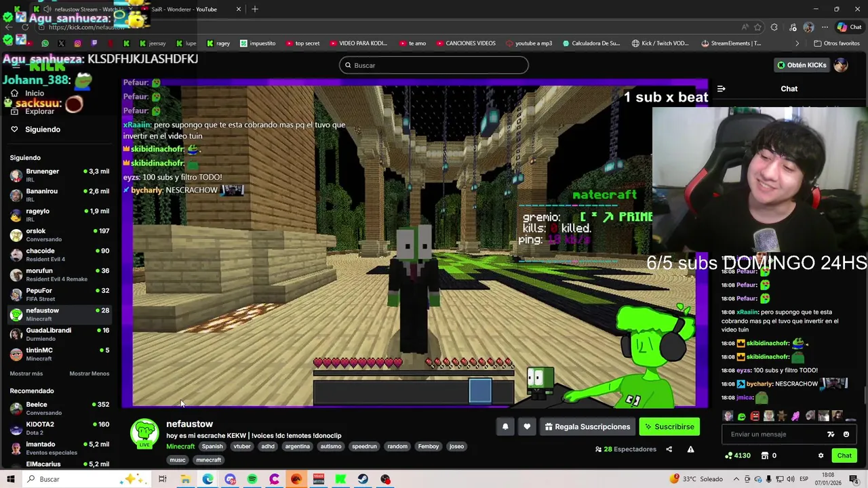This screenshot has width=868, height=488.
Task: Click the 28 Espectadores viewer count
Action: [x=625, y=449]
